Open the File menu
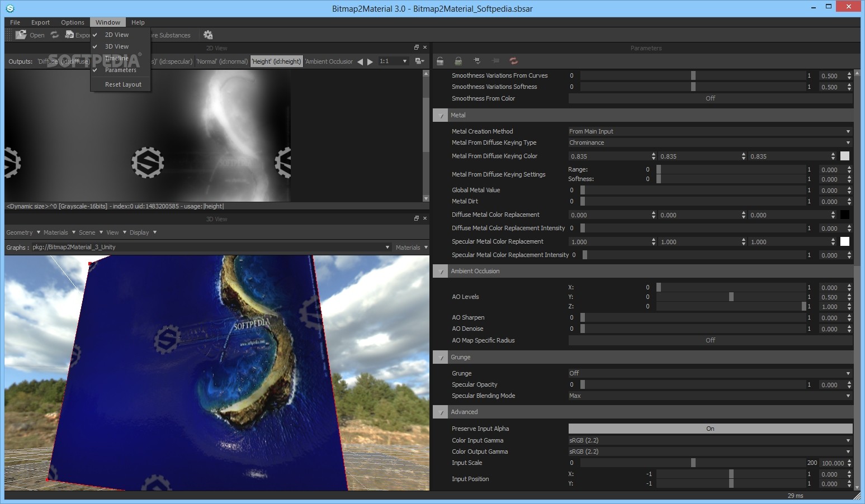Screen dimensions: 865x504 pos(15,22)
